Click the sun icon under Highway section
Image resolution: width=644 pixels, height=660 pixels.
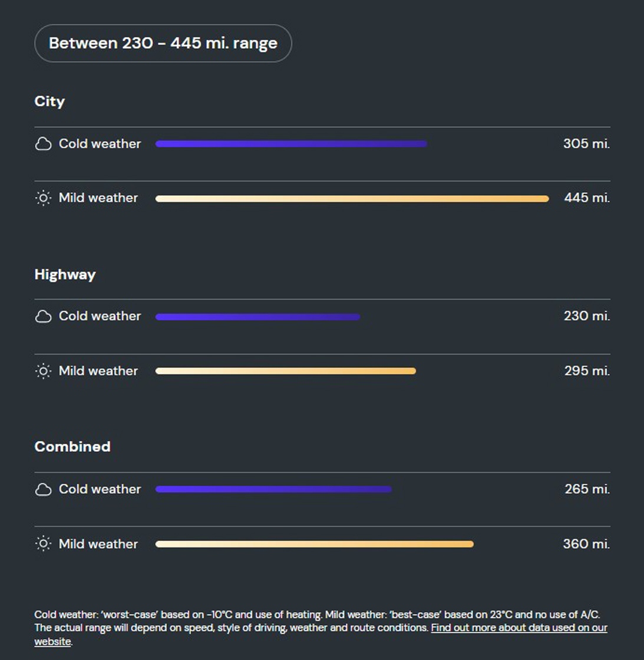(43, 371)
